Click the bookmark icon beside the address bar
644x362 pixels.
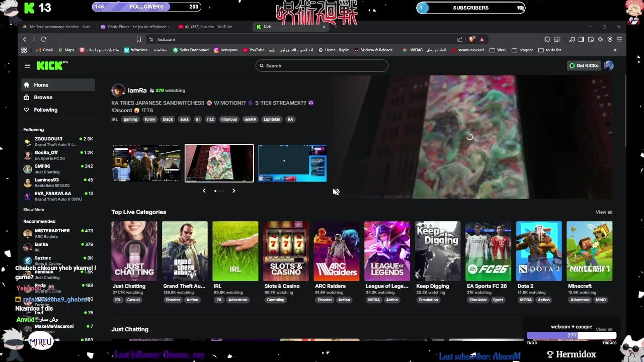click(x=138, y=39)
